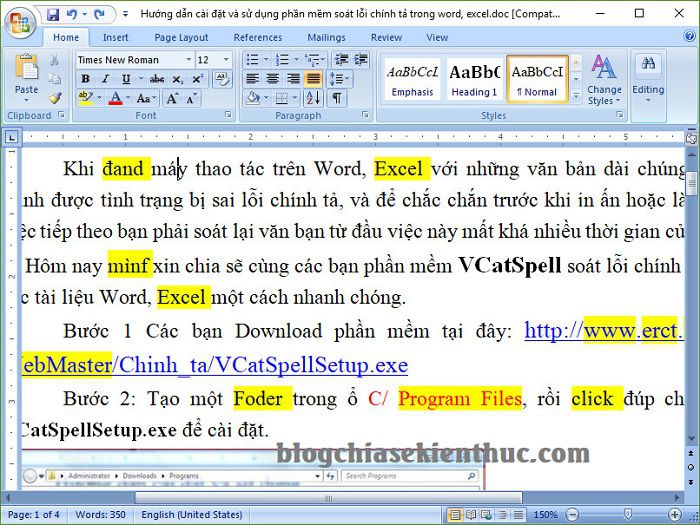This screenshot has width=700, height=525.
Task: Apply red font color
Action: (116, 98)
